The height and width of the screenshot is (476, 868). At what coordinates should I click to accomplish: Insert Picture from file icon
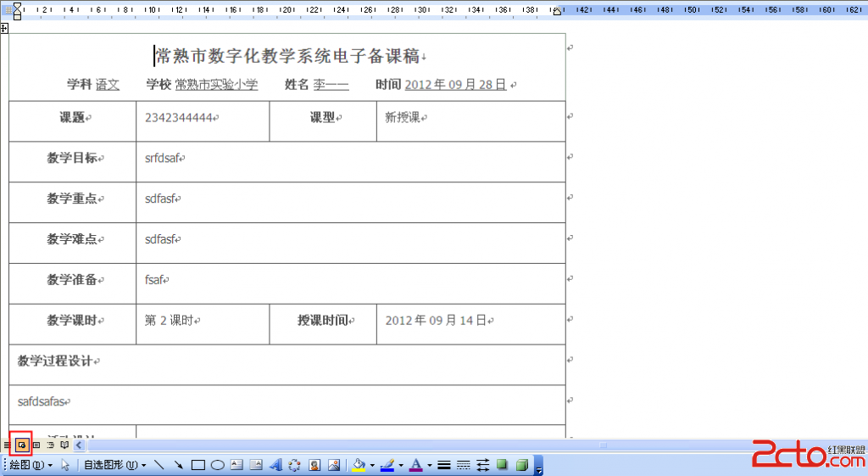334,465
